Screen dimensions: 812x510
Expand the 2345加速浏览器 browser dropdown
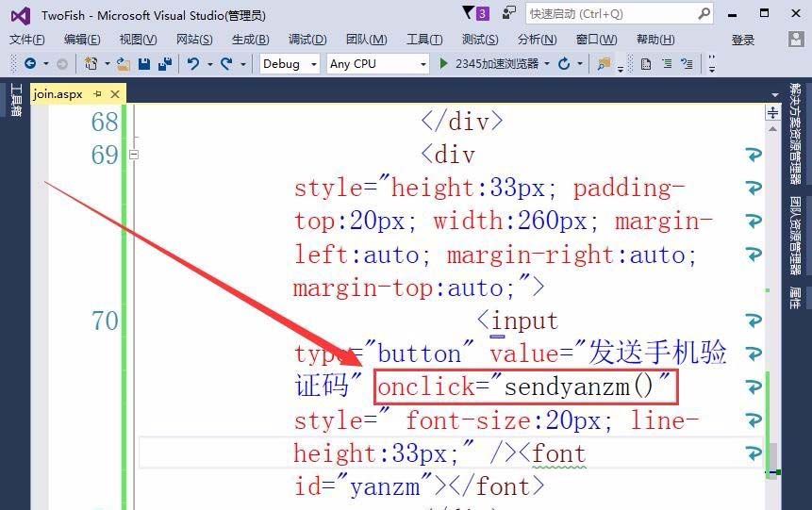(547, 64)
